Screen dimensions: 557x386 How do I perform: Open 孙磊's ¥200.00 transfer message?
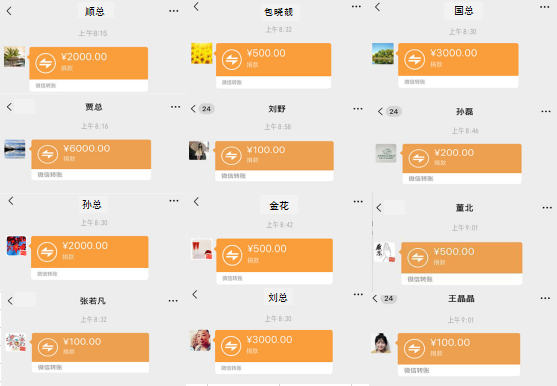(462, 164)
